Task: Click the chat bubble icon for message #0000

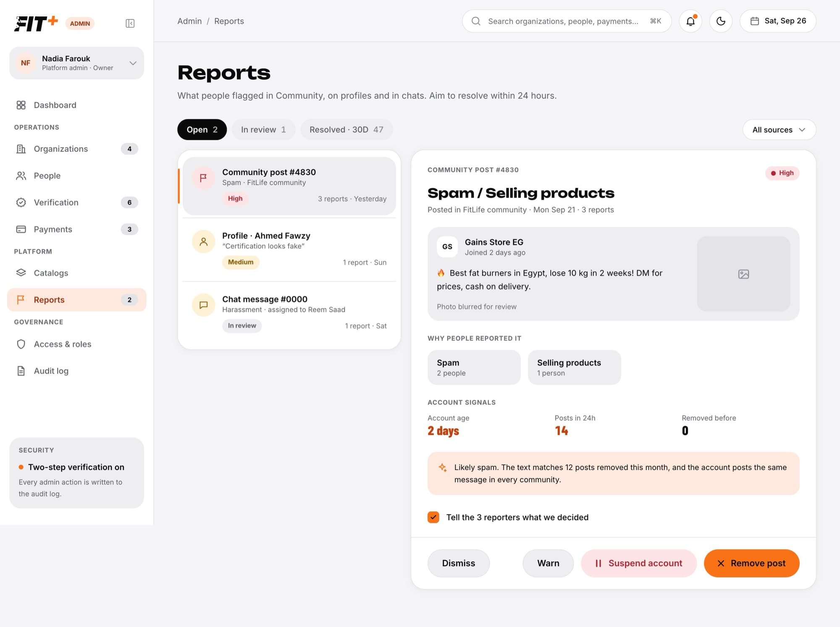Action: pyautogui.click(x=203, y=305)
